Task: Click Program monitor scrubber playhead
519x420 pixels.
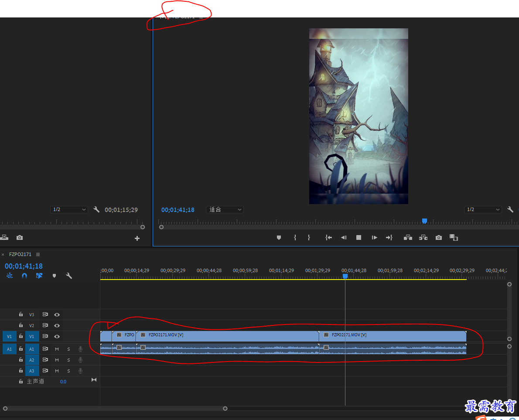Action: click(x=424, y=221)
